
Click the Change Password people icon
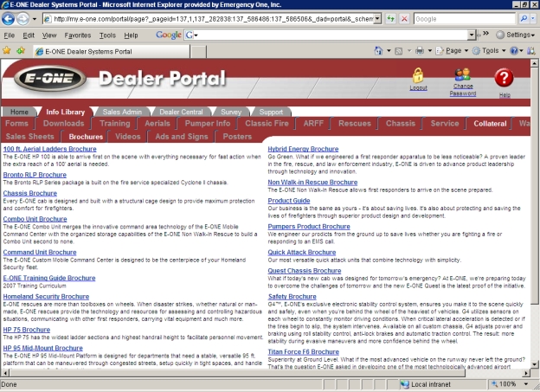click(462, 74)
